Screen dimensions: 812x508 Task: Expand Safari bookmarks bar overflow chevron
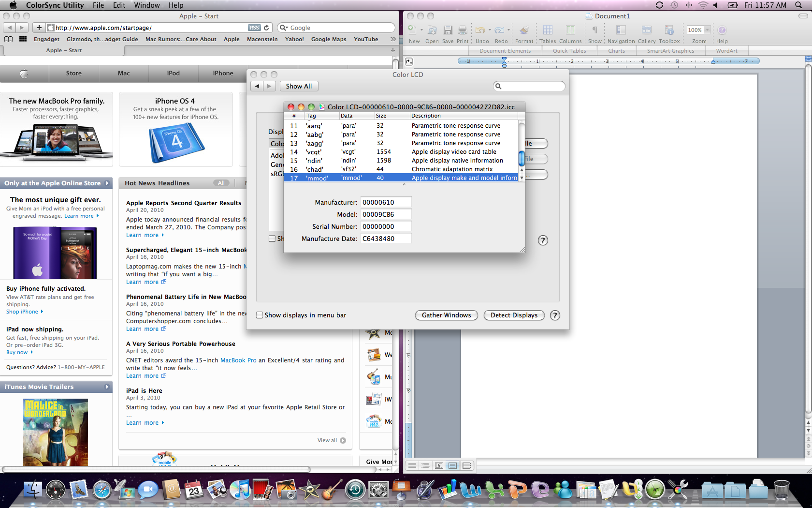click(x=393, y=39)
